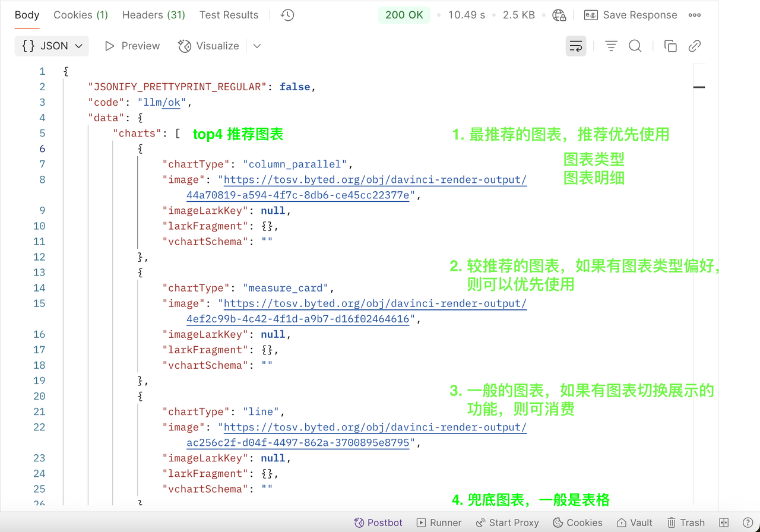
Task: Click line number 20 in the gutter
Action: (x=39, y=396)
